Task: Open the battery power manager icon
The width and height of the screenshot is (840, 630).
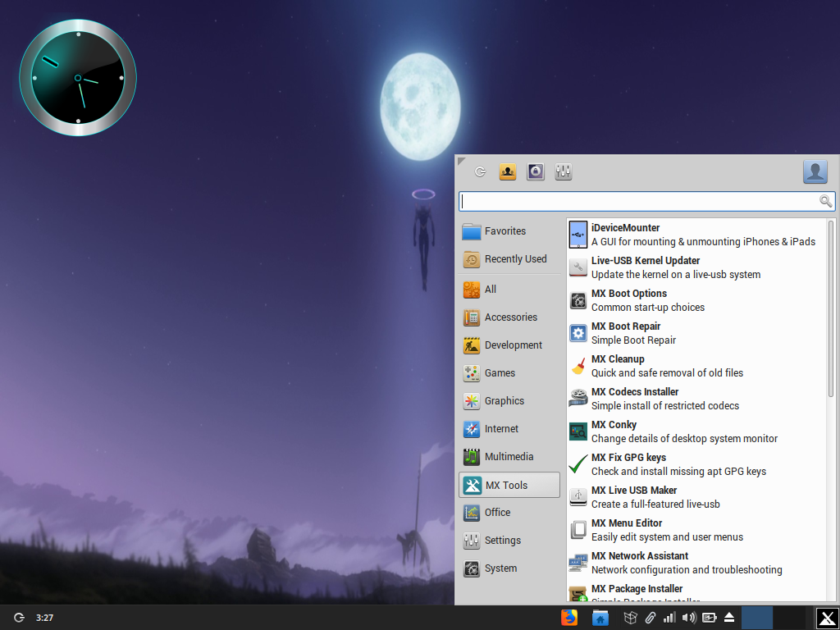Action: coord(709,618)
